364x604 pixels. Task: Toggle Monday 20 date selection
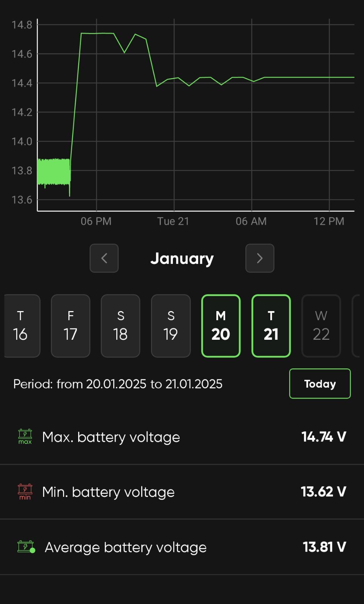click(x=221, y=326)
